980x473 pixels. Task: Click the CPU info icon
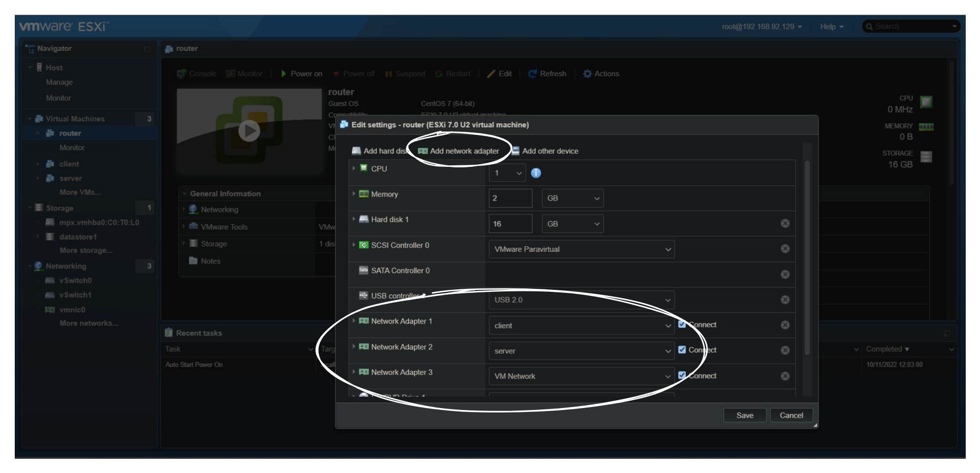point(536,173)
